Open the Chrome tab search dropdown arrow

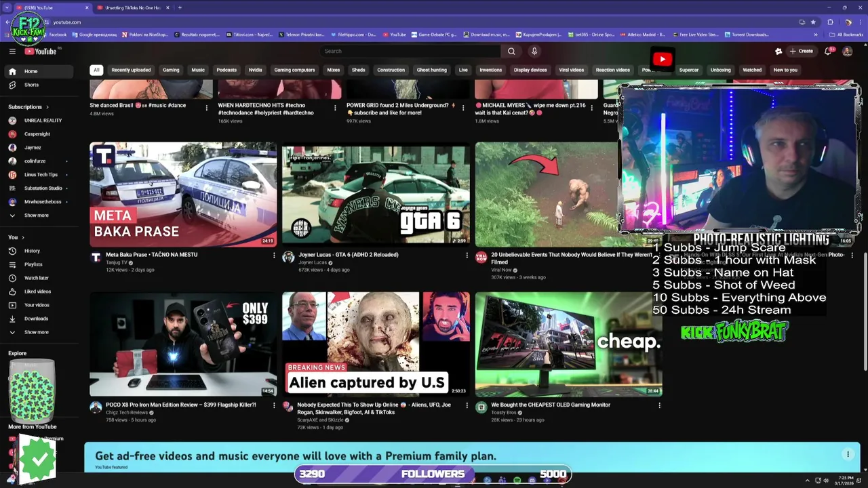tap(7, 7)
